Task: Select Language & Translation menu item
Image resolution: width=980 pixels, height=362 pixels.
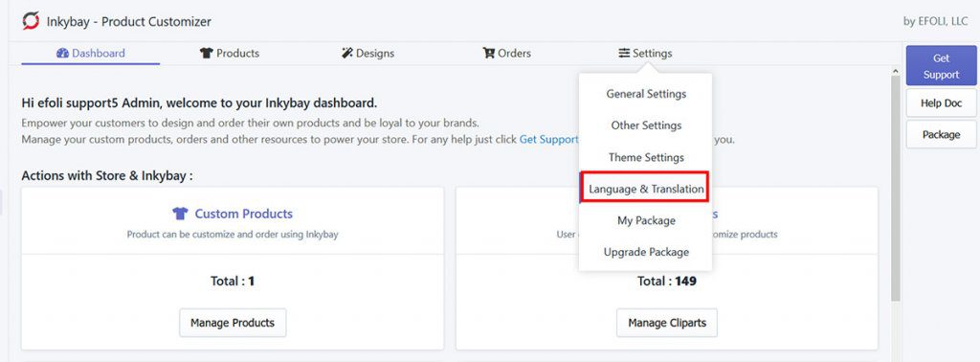Action: 646,189
